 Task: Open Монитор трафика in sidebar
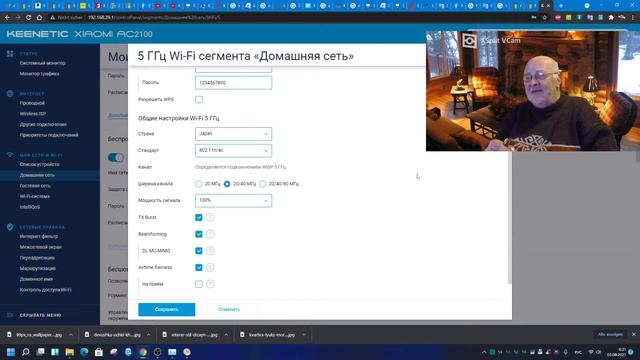[x=39, y=74]
